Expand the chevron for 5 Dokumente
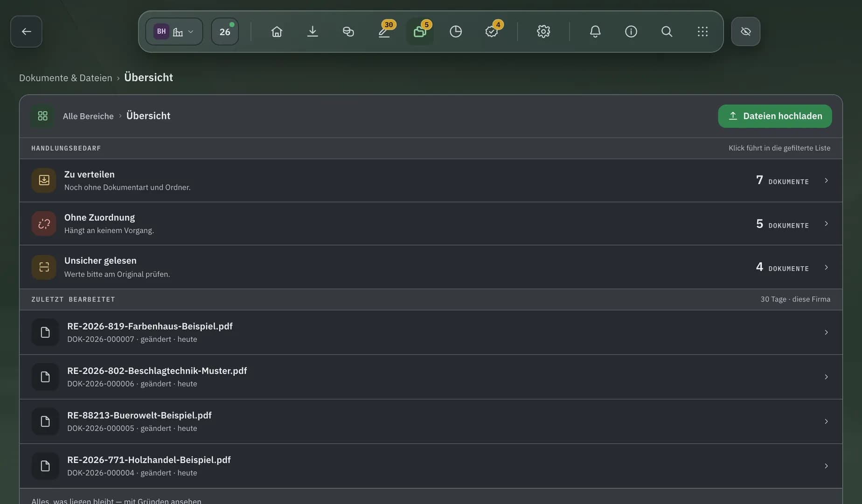Screen dimensions: 862x504 (826, 224)
